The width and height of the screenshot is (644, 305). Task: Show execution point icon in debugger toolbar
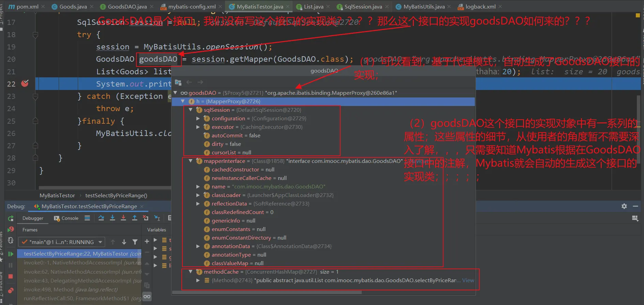[x=87, y=218]
